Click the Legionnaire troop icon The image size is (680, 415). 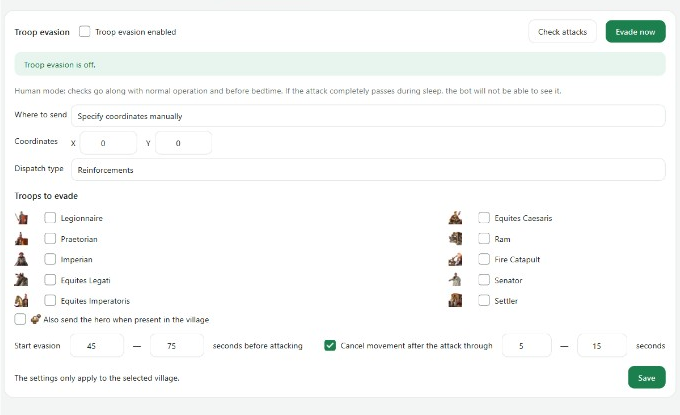tap(21, 218)
